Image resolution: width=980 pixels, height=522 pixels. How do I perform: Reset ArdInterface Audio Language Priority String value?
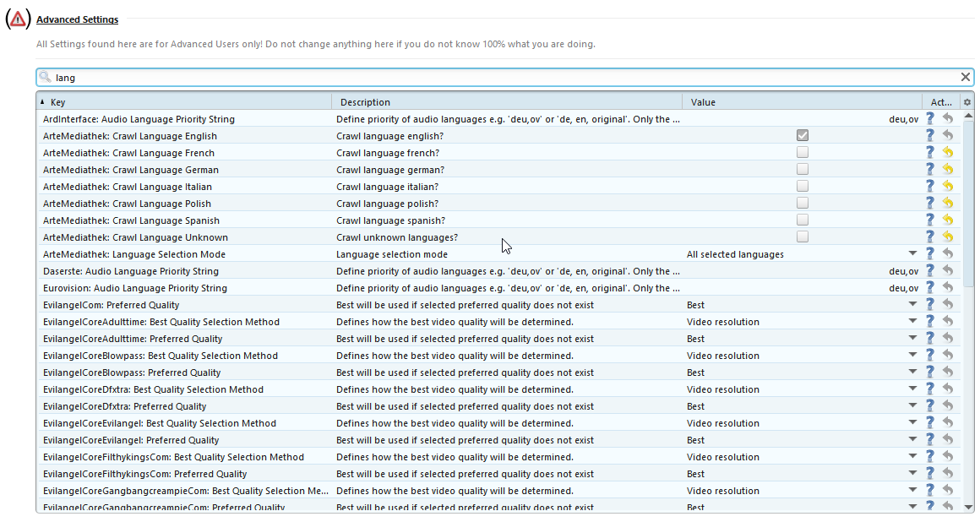coord(948,118)
